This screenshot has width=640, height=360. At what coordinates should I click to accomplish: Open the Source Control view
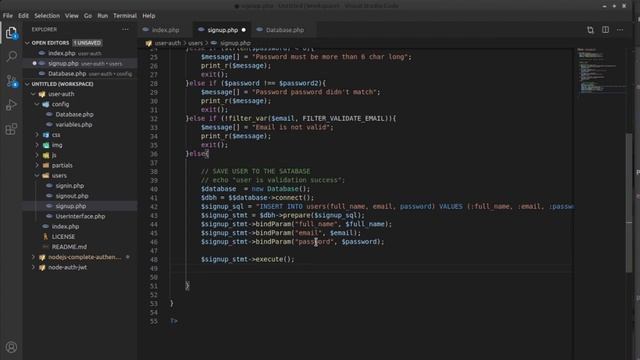click(11, 81)
